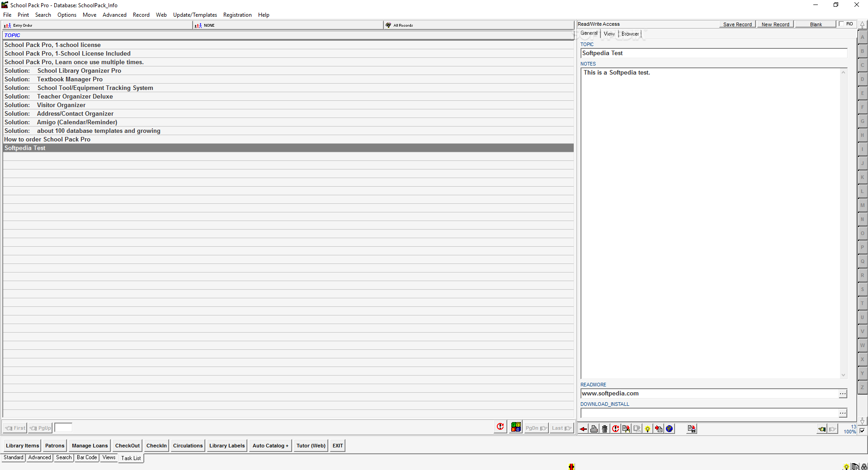The image size is (868, 470).
Task: Click the Blank button
Action: point(816,24)
